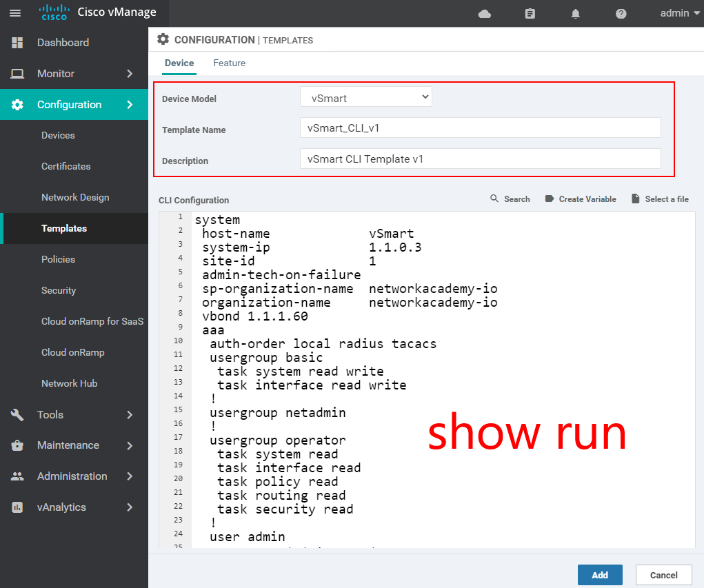This screenshot has width=704, height=588.
Task: Open the cloud status icon in the top bar
Action: (x=485, y=13)
